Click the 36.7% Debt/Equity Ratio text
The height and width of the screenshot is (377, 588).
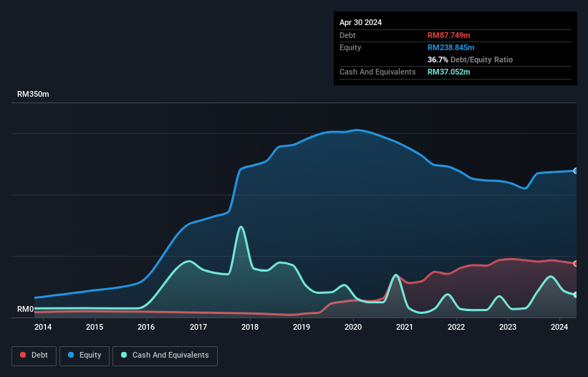470,59
